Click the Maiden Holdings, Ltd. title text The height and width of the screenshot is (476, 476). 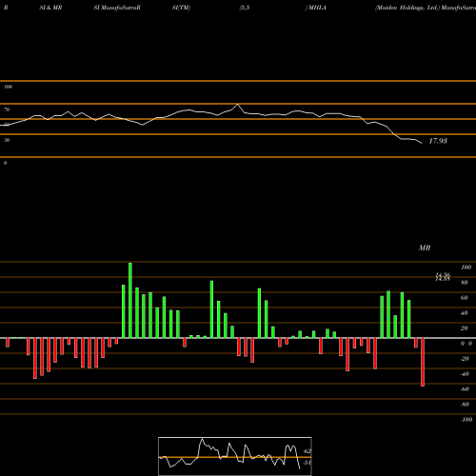point(407,8)
